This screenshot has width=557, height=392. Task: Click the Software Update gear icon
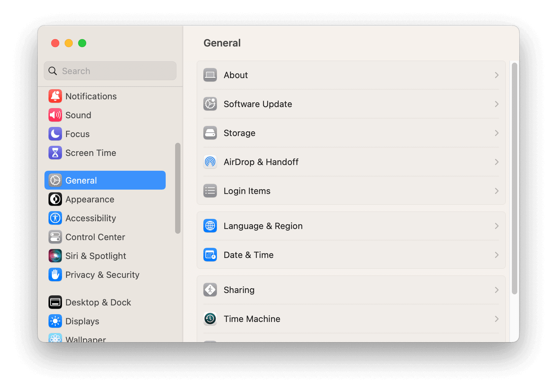click(x=210, y=104)
